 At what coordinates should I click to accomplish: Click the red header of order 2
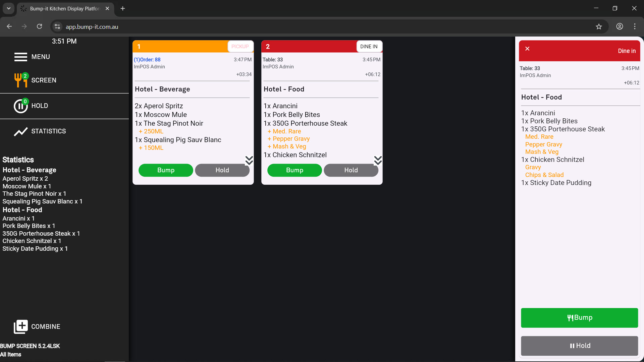(309, 47)
